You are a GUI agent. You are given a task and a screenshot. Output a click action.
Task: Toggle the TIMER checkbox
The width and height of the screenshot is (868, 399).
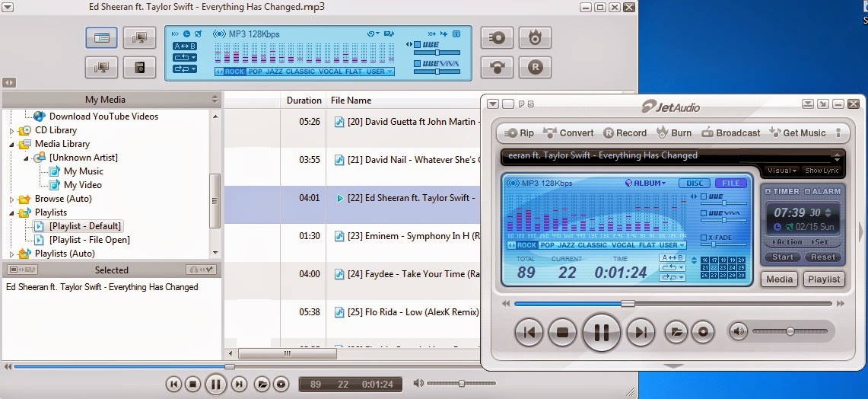[x=768, y=191]
